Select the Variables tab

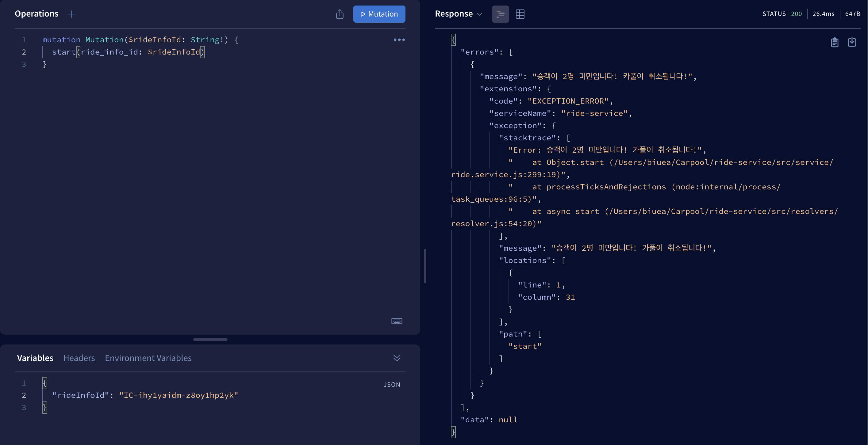point(35,358)
